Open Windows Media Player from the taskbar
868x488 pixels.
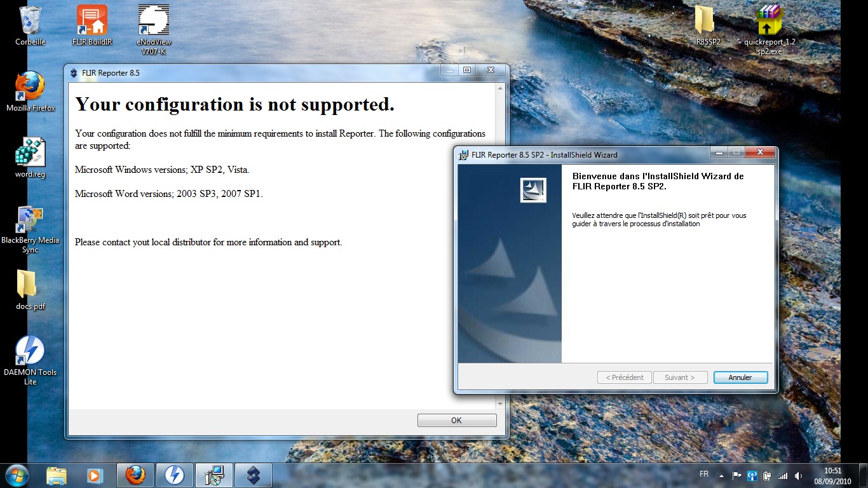[95, 475]
